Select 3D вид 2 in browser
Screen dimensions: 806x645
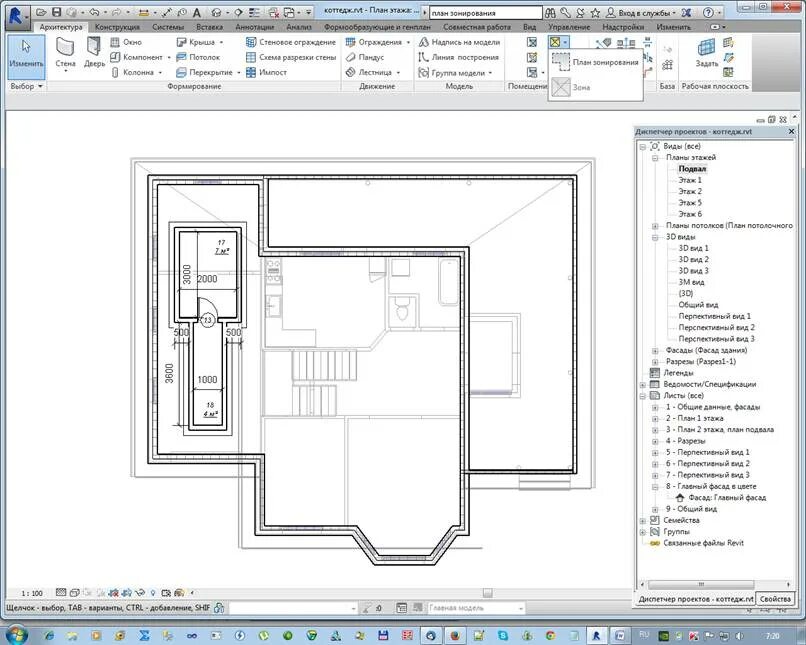tap(693, 260)
